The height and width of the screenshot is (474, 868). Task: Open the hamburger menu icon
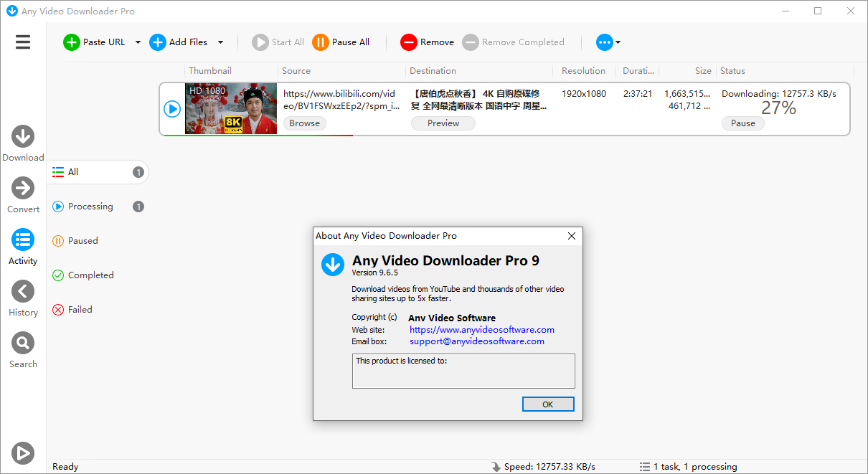[23, 42]
